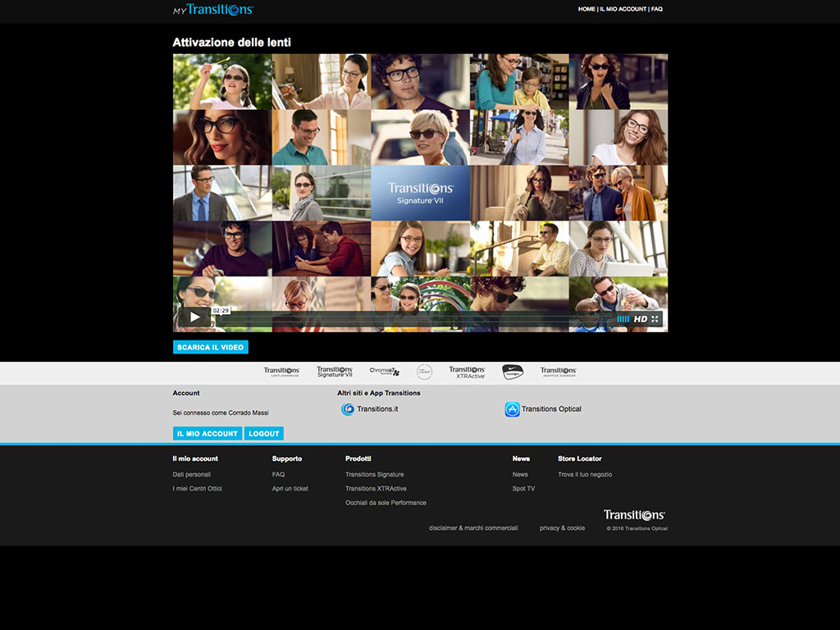Click the blue IL MIO ACCOUNT button
Screen dimensions: 840x630
tap(208, 433)
